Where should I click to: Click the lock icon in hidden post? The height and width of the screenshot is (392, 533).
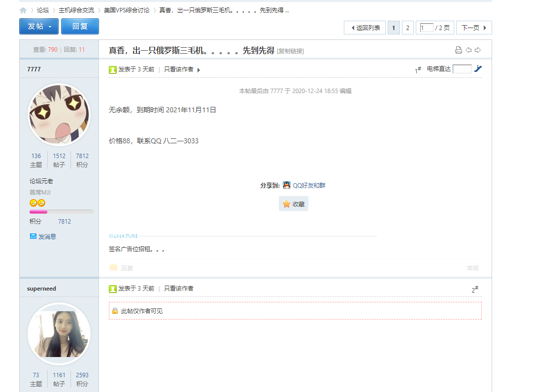point(115,311)
